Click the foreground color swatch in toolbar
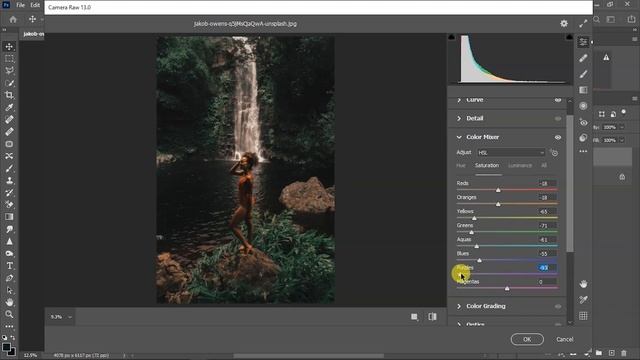The image size is (640, 360). pos(6,347)
